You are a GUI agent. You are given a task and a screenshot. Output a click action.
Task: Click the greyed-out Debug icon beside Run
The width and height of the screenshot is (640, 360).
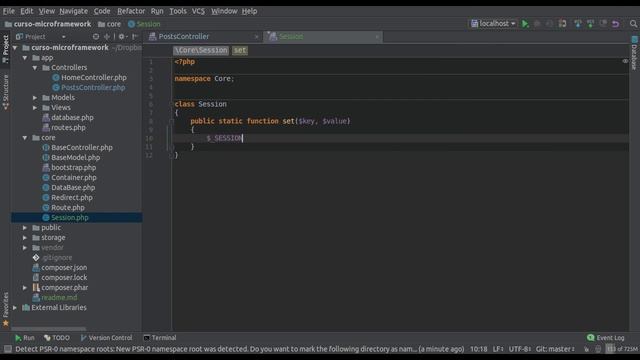tap(537, 24)
